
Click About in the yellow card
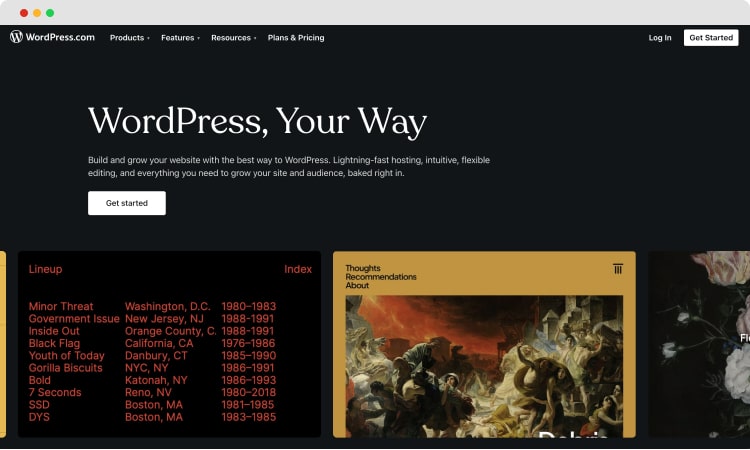[357, 285]
